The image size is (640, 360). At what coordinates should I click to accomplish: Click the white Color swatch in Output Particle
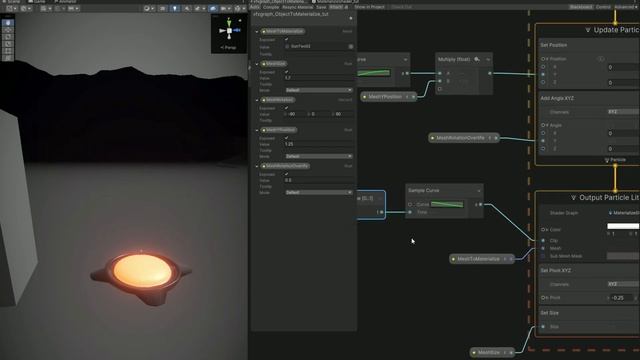623,226
